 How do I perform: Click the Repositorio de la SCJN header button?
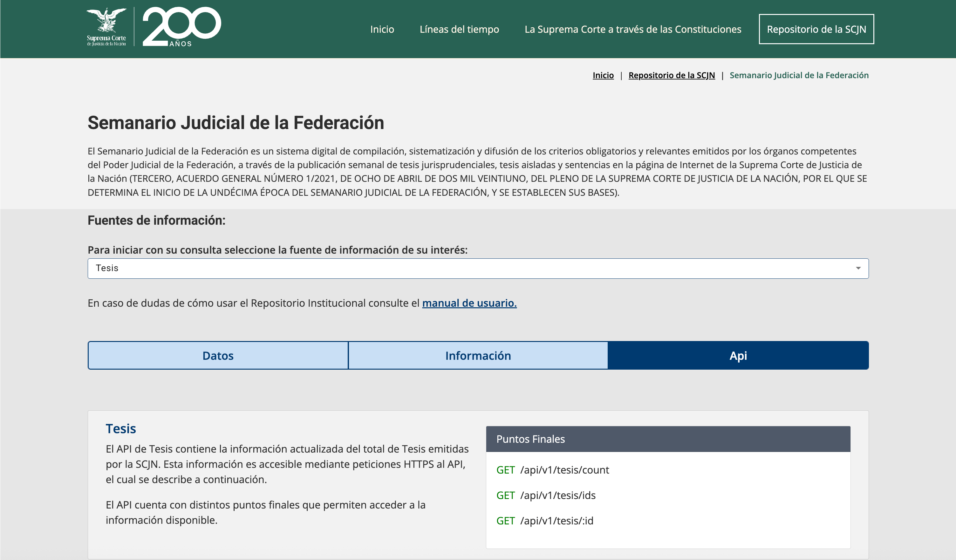tap(816, 29)
